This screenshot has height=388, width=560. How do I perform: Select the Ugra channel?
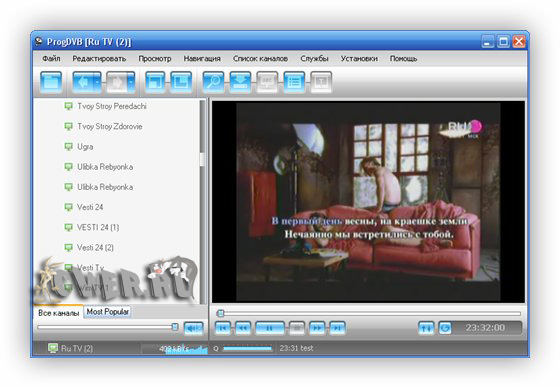click(x=85, y=147)
